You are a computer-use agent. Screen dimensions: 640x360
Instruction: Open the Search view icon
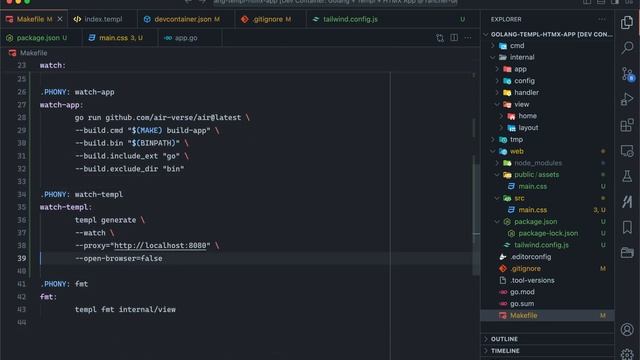click(627, 48)
